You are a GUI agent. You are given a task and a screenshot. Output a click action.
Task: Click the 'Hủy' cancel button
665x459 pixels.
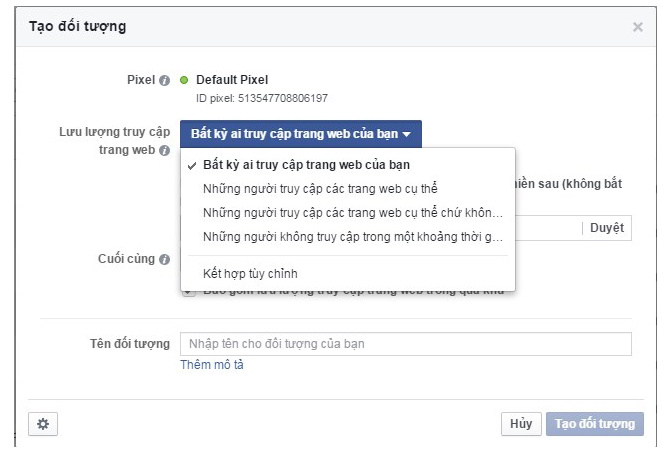point(521,423)
